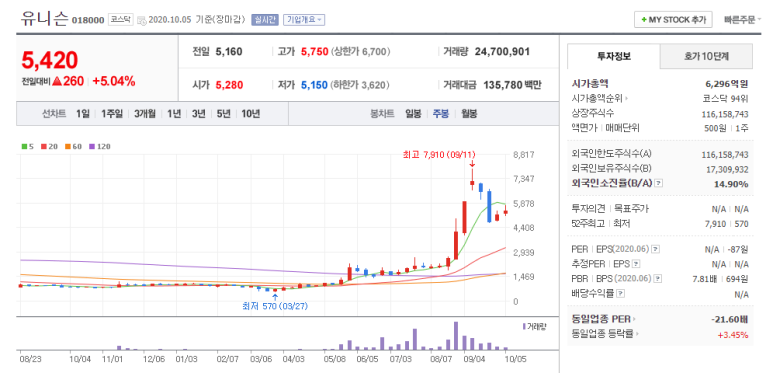Click the stock name 유니슨
The height and width of the screenshot is (373, 773).
point(45,19)
